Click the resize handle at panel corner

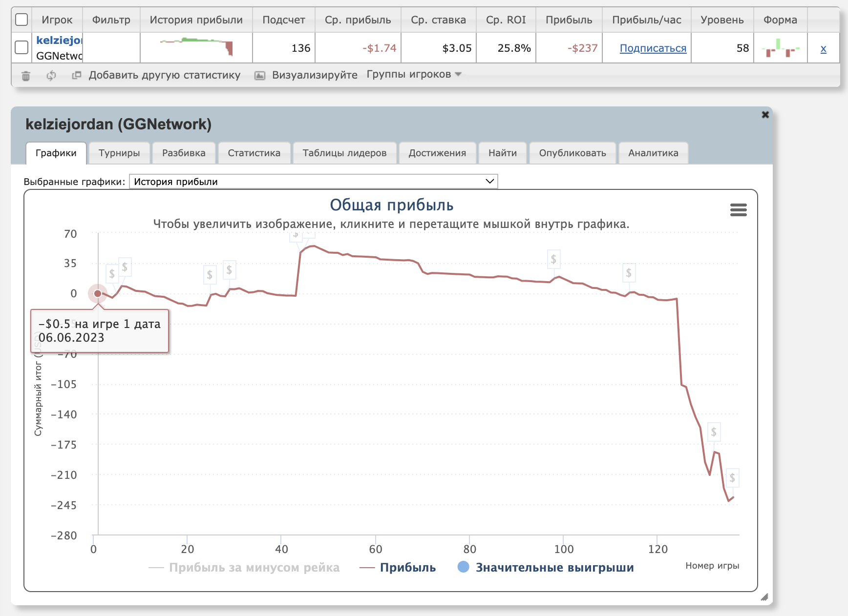click(764, 597)
